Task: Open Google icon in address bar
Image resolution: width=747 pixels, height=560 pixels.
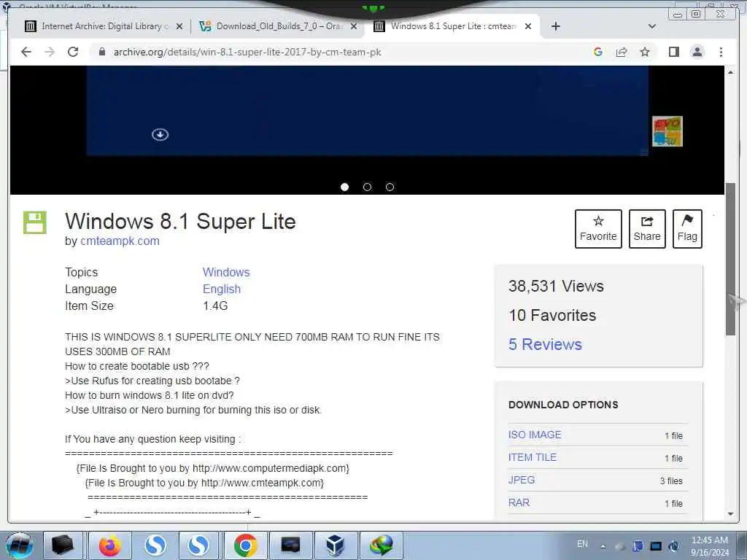Action: [x=598, y=52]
